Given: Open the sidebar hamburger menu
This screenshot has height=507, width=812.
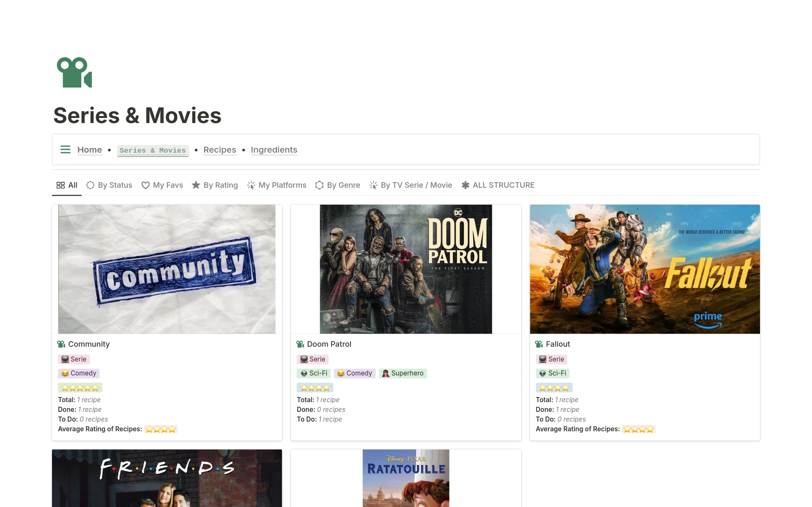Looking at the screenshot, I should coord(65,149).
